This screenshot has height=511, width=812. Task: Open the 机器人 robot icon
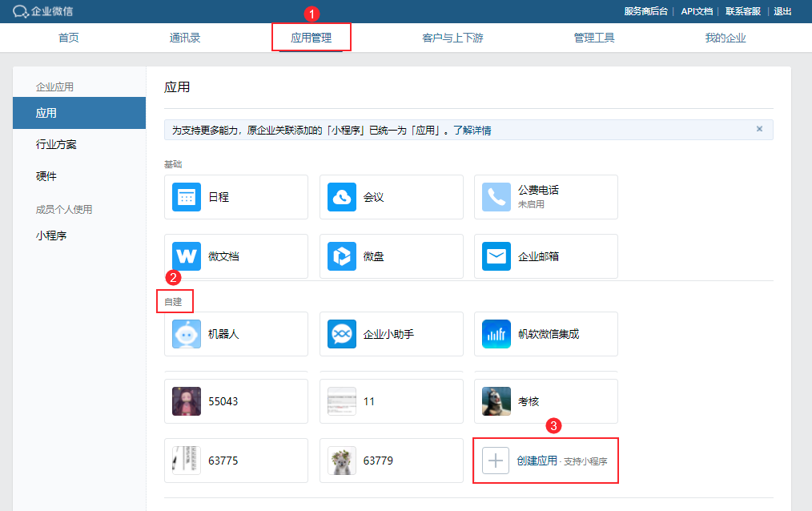tap(187, 334)
